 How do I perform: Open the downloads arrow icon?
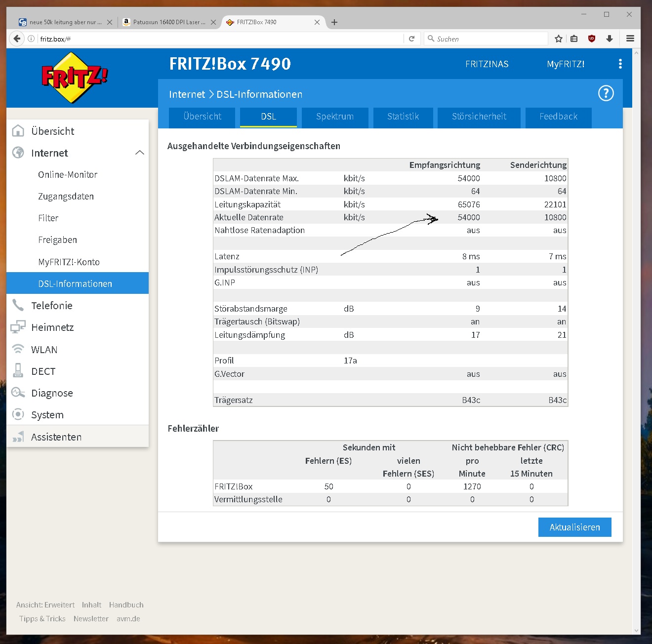tap(610, 39)
